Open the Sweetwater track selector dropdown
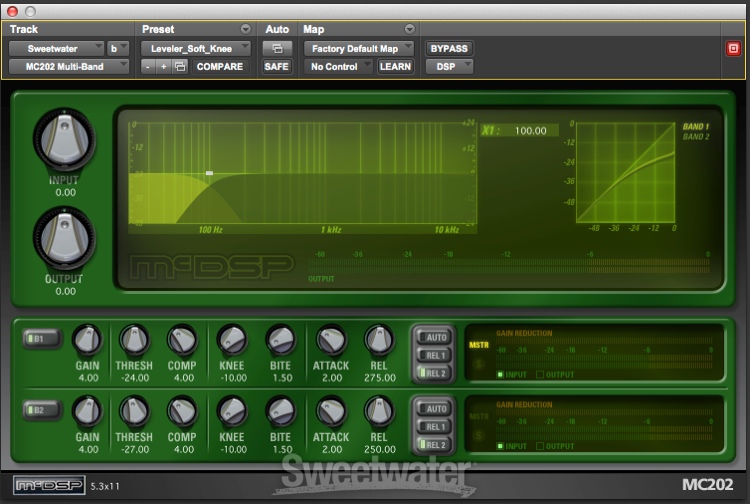 click(x=56, y=48)
